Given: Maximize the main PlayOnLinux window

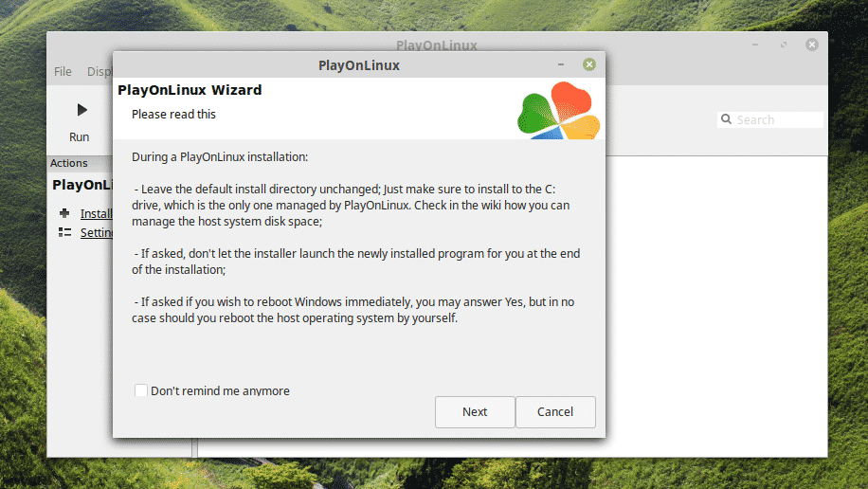Looking at the screenshot, I should (784, 45).
